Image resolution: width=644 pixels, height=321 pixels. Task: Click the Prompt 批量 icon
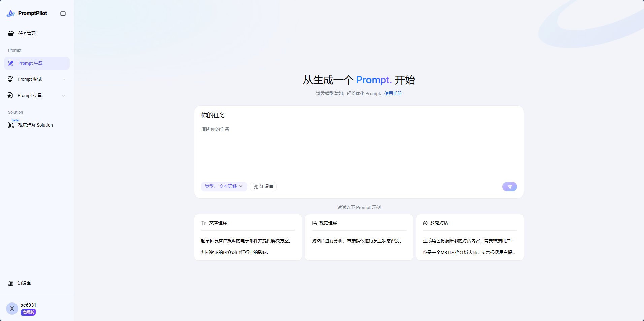pos(10,95)
